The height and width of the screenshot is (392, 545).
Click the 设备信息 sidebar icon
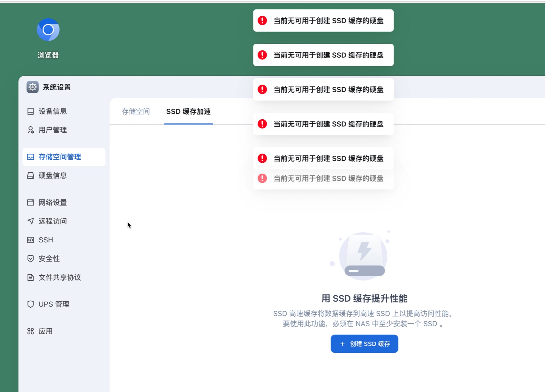click(x=31, y=111)
